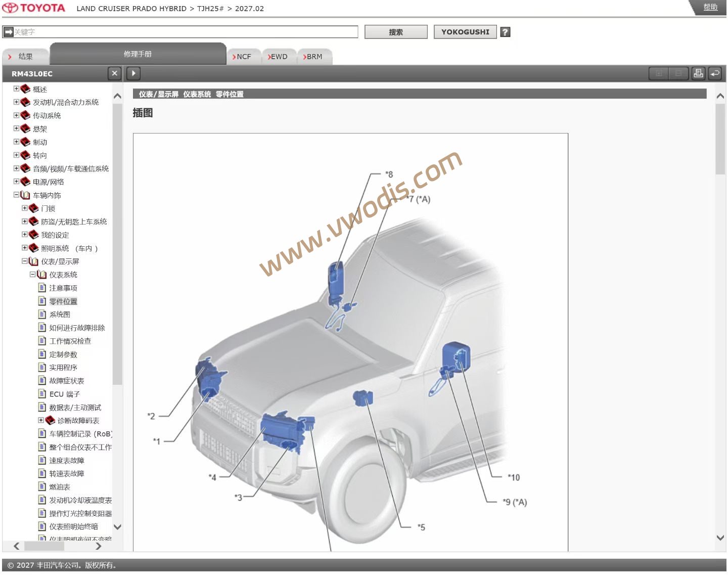Click the tree panel vertical scrollbar thumb
This screenshot has width=728, height=575.
pyautogui.click(x=117, y=244)
